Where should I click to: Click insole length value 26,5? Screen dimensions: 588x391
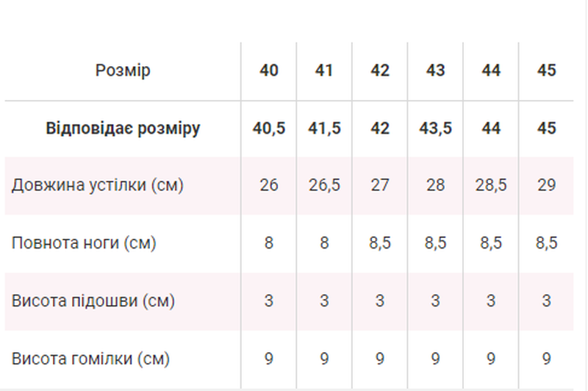click(324, 185)
